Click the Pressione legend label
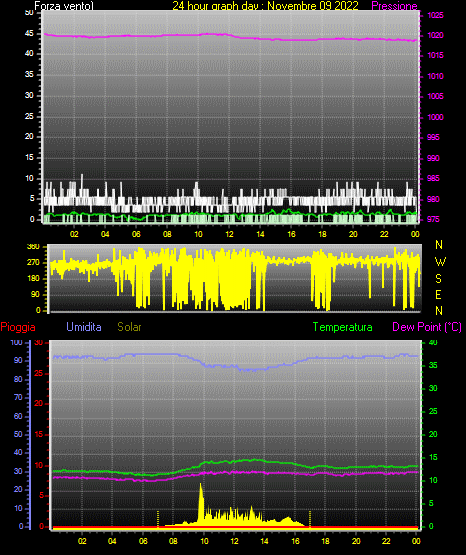The width and height of the screenshot is (466, 555). tap(394, 6)
